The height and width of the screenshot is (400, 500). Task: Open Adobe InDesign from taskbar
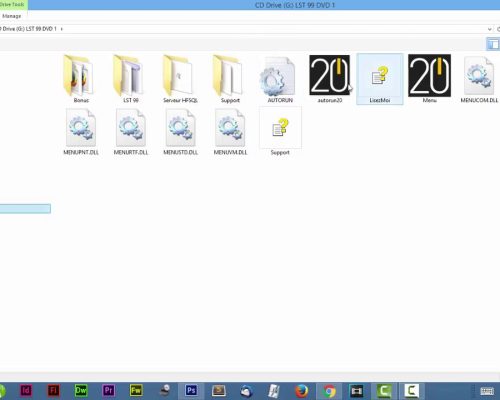point(26,390)
